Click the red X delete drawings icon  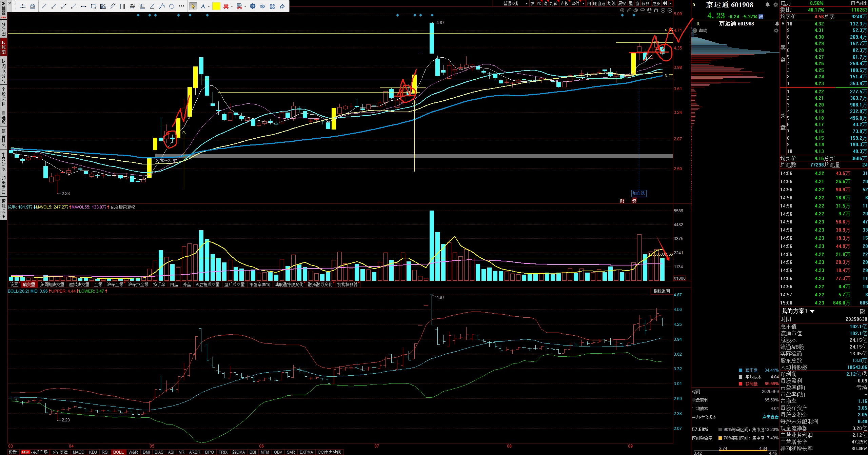pos(226,6)
